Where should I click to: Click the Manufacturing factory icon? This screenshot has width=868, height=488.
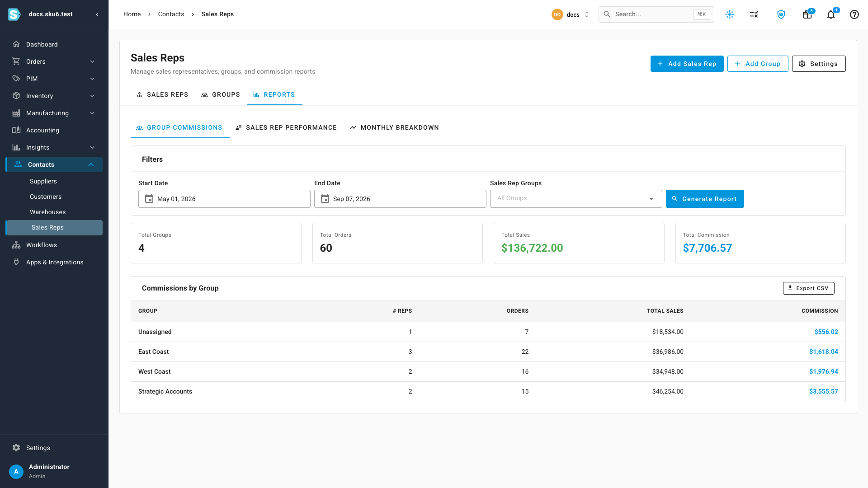tap(16, 113)
